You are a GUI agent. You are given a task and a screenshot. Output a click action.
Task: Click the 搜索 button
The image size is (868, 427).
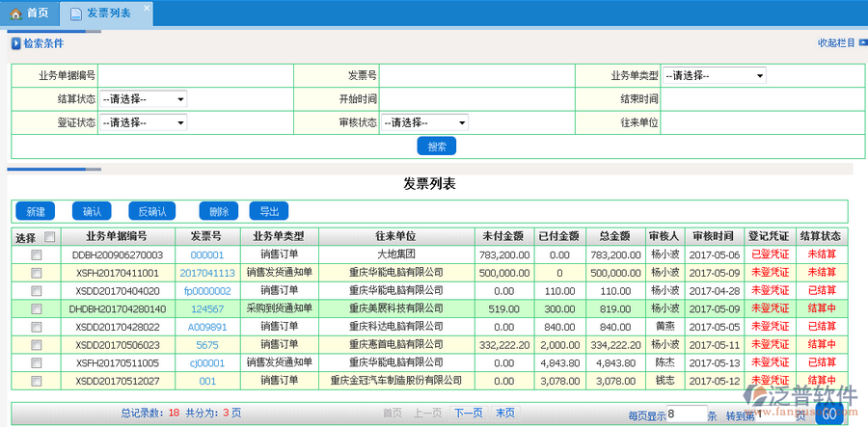coord(436,147)
